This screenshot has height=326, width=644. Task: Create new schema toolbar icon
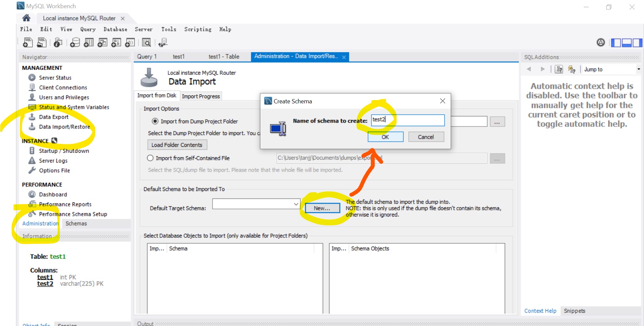point(75,43)
